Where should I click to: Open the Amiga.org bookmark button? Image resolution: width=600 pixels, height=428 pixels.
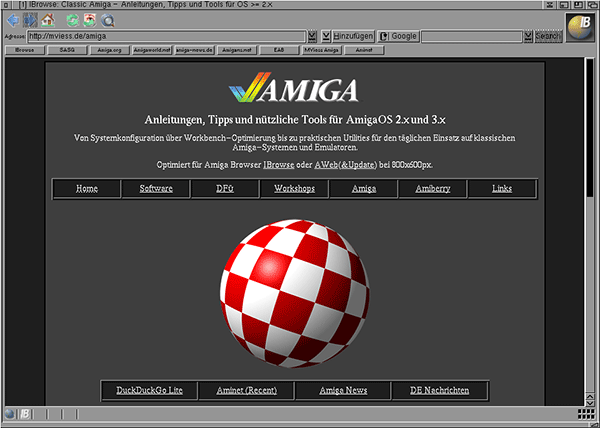point(109,50)
